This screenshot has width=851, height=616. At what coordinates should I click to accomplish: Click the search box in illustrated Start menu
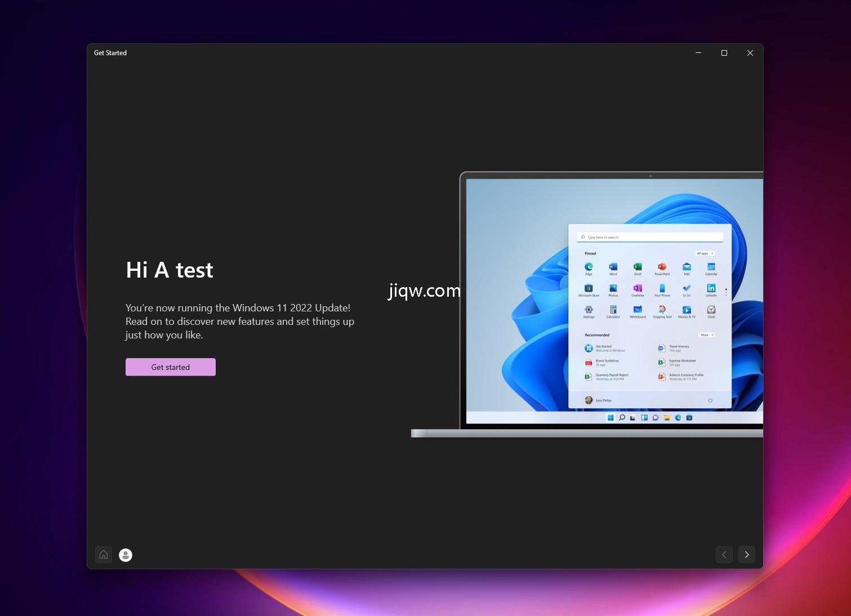(x=650, y=237)
